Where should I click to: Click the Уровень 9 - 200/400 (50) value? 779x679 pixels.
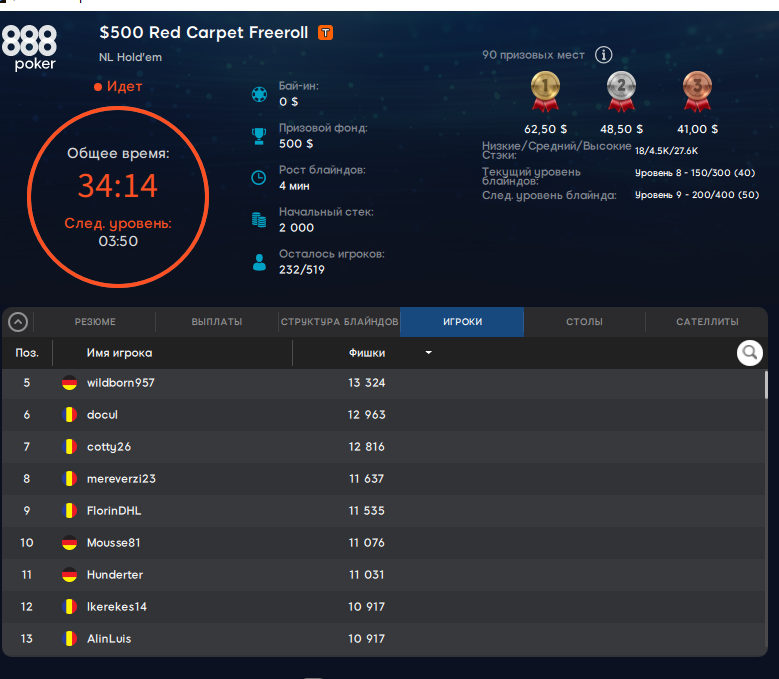click(697, 195)
